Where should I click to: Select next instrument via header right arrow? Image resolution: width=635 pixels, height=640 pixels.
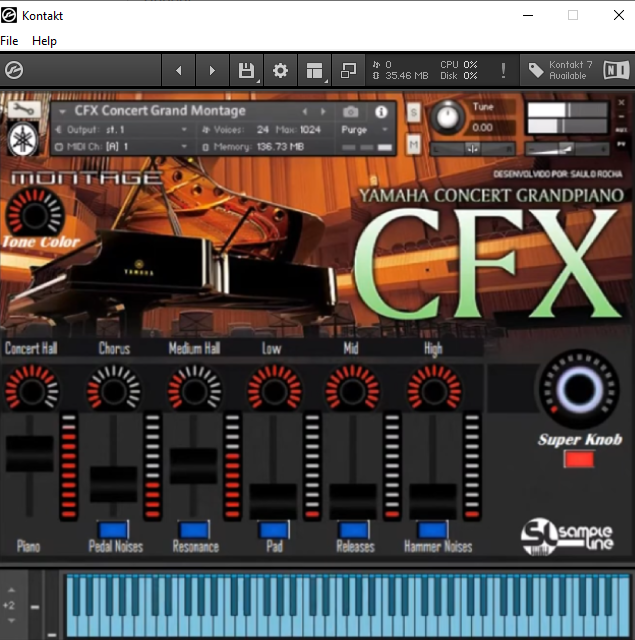[323, 111]
